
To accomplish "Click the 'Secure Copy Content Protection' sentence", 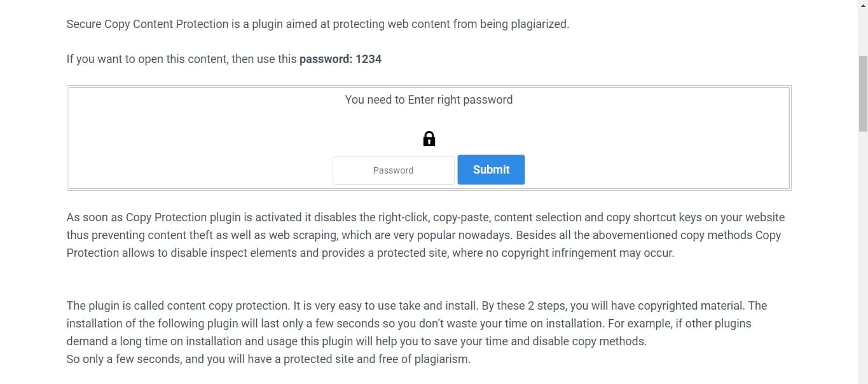I will (x=318, y=24).
